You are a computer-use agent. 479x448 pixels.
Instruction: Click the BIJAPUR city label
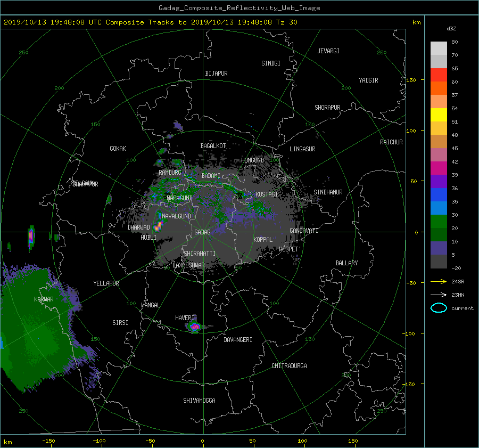(216, 74)
